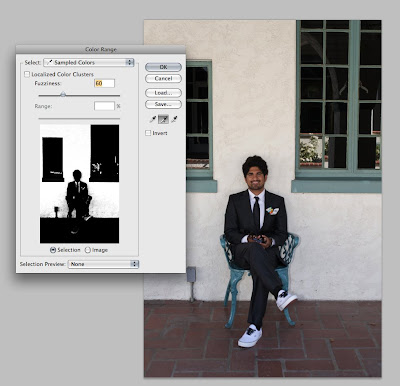The image size is (400, 386).
Task: Click the Load... button
Action: pyautogui.click(x=163, y=93)
